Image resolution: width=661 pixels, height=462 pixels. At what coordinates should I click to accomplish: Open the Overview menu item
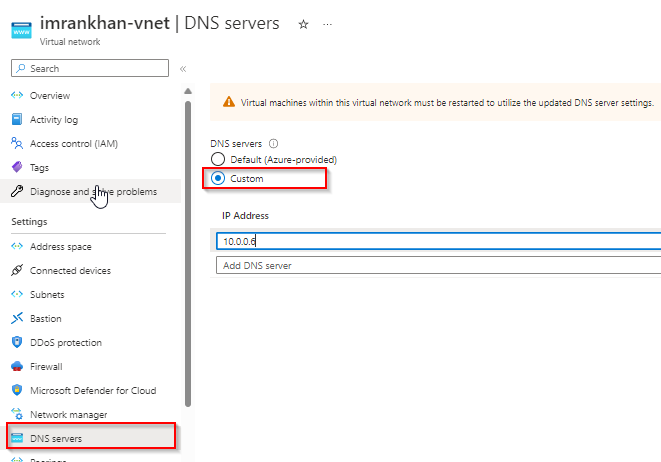click(50, 96)
